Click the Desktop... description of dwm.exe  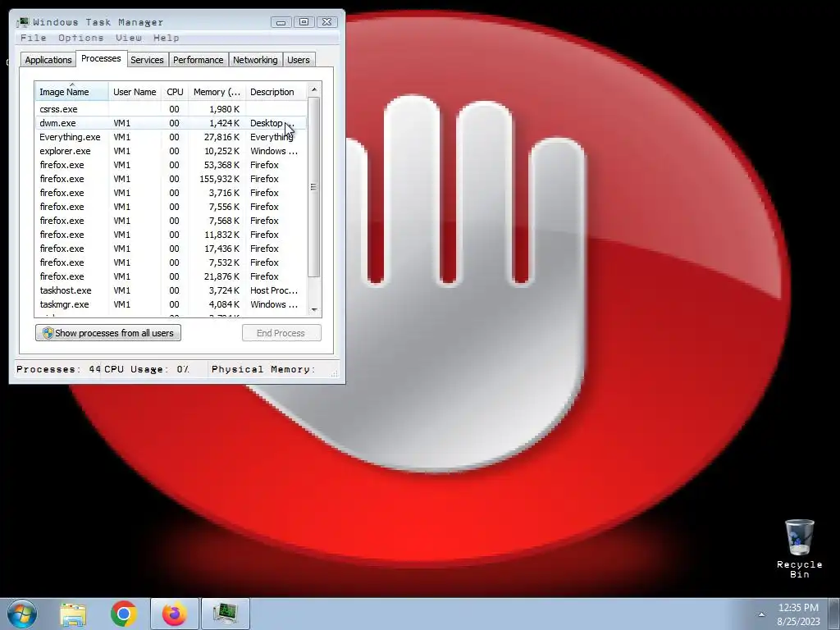tap(272, 123)
